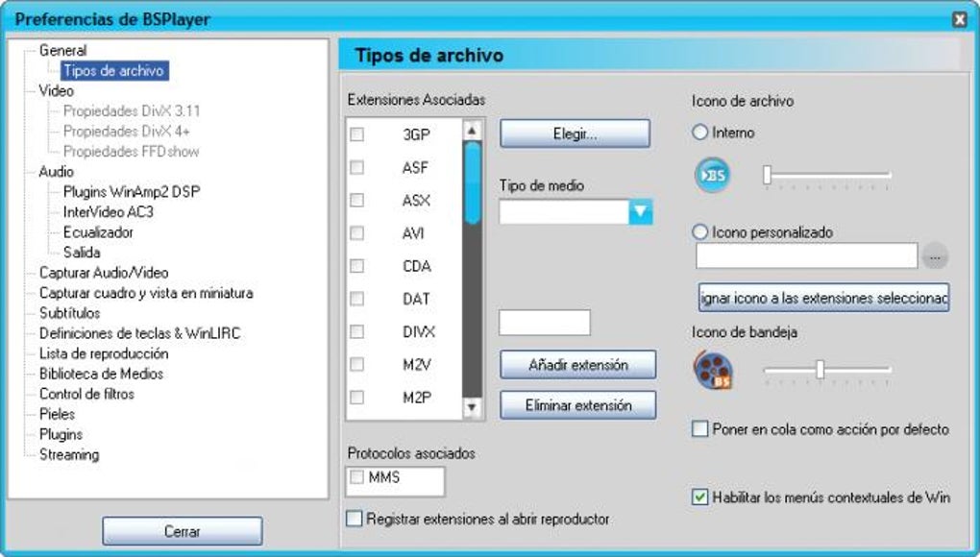Select Plugins WinAmp2 DSP
The height and width of the screenshot is (557, 980).
[x=132, y=192]
